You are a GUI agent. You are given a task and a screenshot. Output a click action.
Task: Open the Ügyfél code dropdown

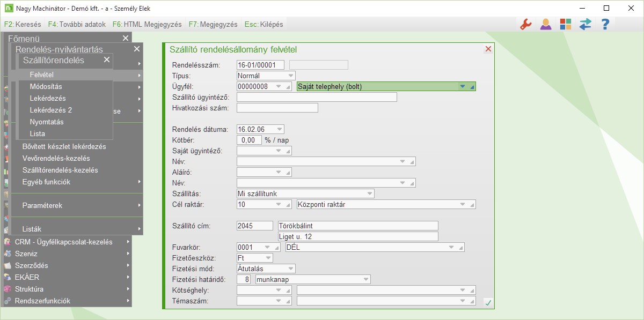click(x=280, y=86)
